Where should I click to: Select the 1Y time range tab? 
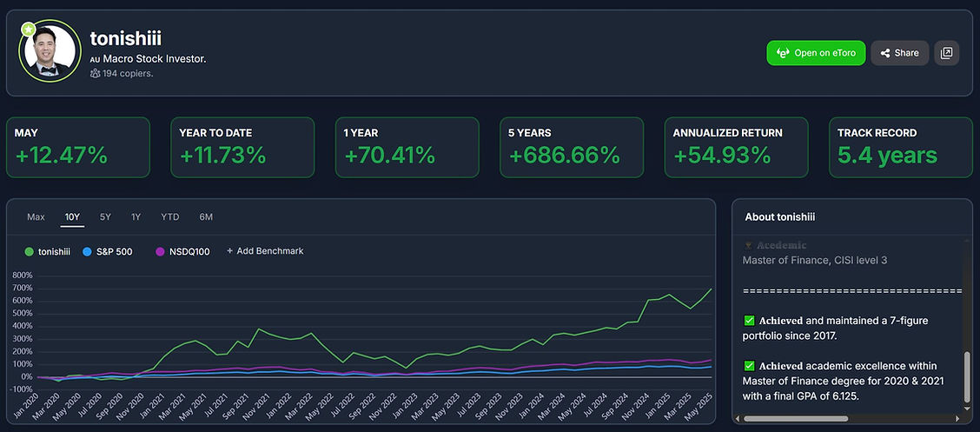click(x=136, y=217)
